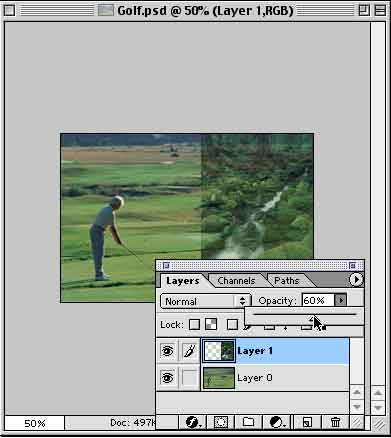Click the Doc: 497K status readout
This screenshot has height=438, width=391.
click(x=133, y=423)
